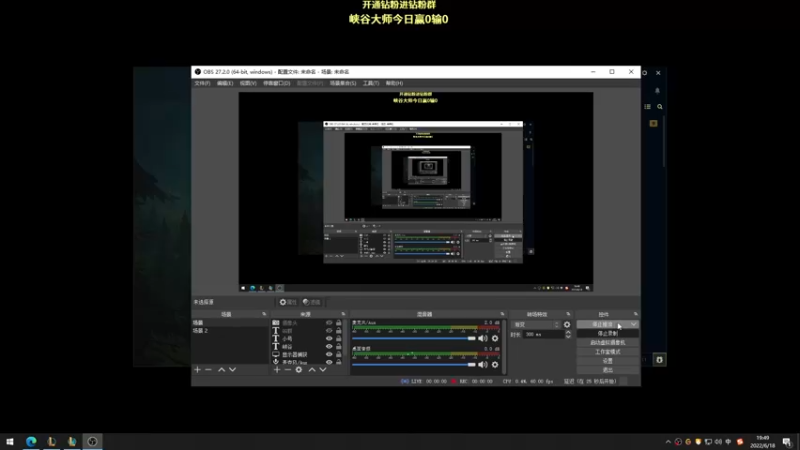
Task: Increase the transition duration with the up stepper
Action: pos(568,332)
